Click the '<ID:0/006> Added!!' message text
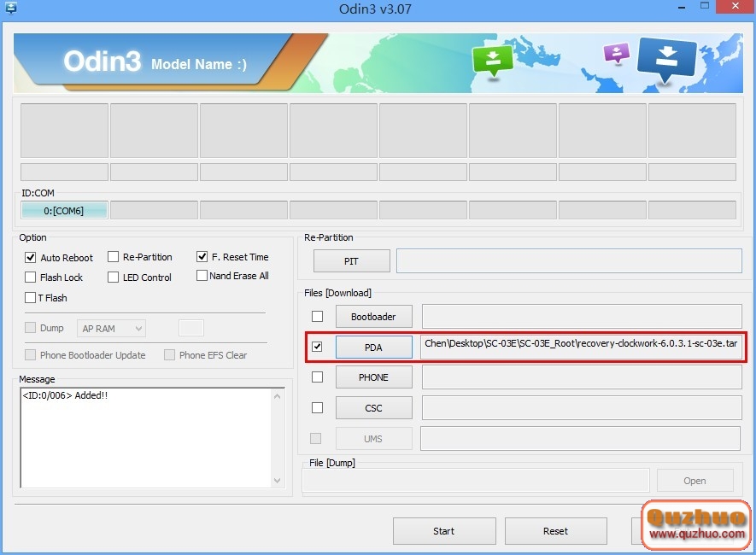This screenshot has width=756, height=555. point(65,395)
